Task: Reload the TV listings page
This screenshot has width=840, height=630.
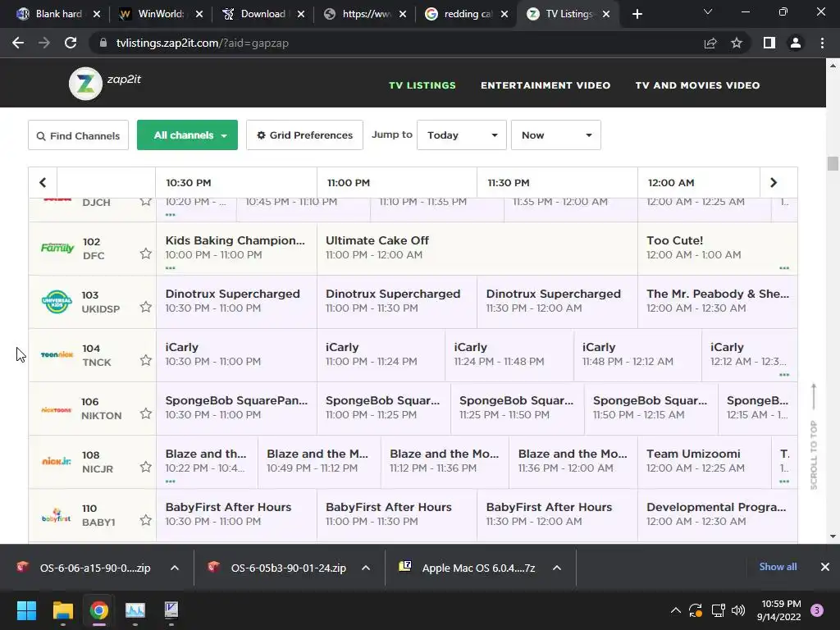Action: point(71,43)
